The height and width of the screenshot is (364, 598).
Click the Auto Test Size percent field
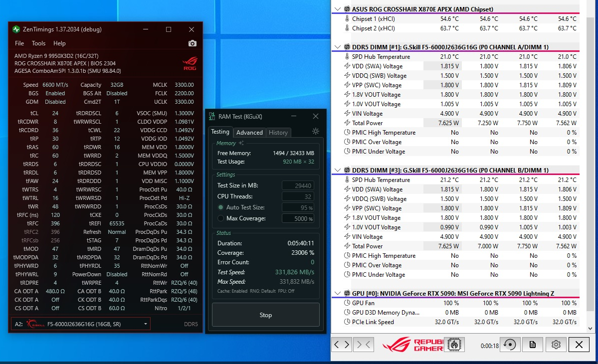(x=298, y=208)
